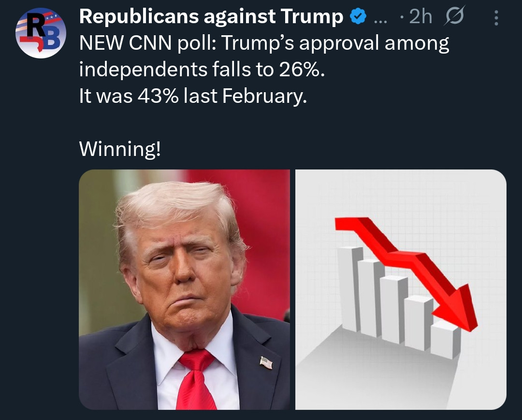Click the "NEW CNN poll" first text line
Screen dimensions: 522x420
point(264,44)
